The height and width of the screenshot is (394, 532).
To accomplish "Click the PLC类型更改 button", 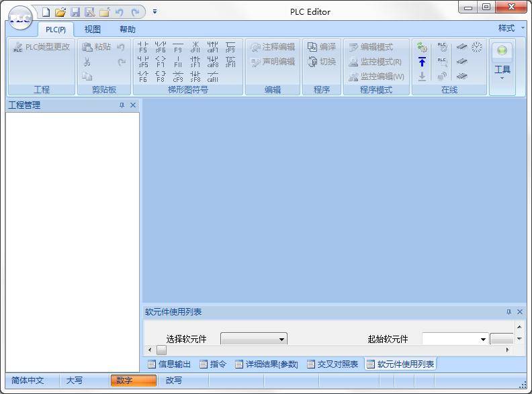I will point(42,47).
